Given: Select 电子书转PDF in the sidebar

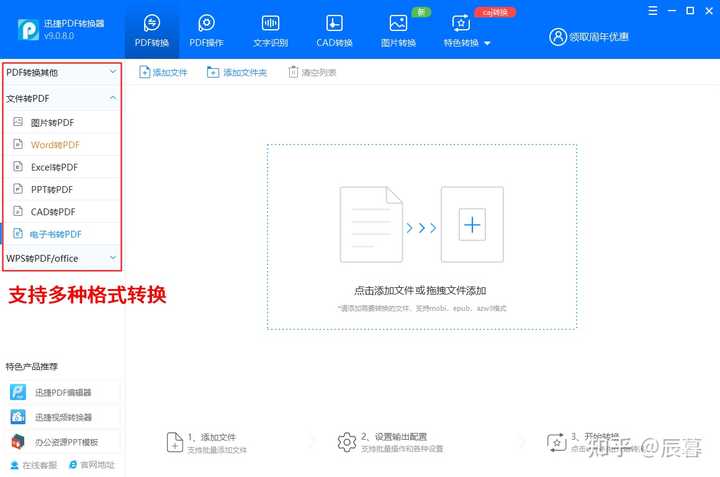Looking at the screenshot, I should 62,234.
